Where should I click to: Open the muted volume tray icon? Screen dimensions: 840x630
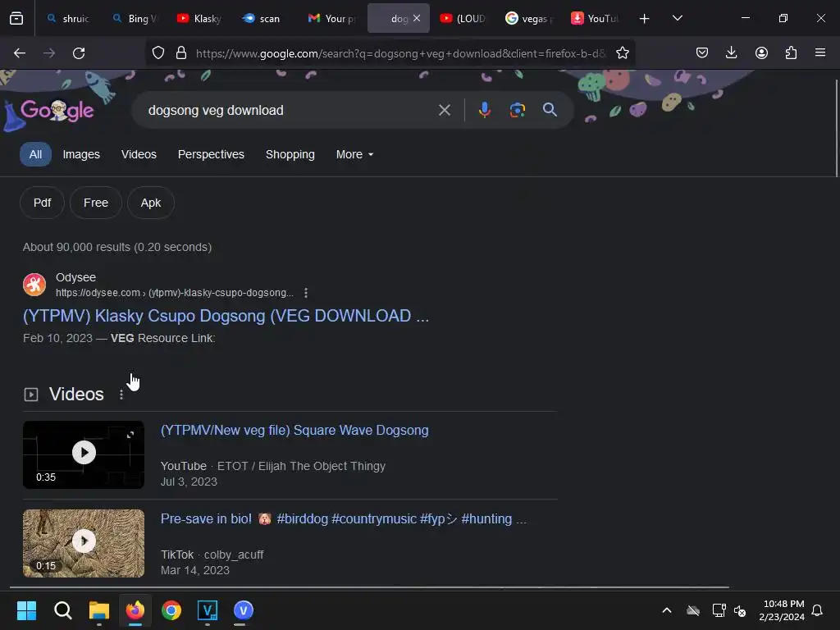pos(740,610)
